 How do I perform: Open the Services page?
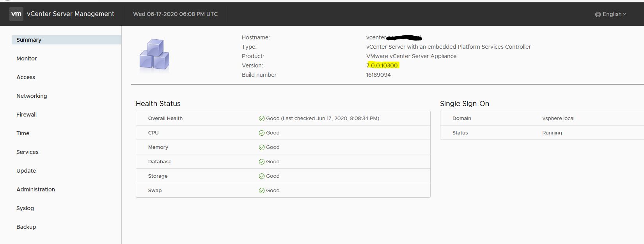pos(27,152)
